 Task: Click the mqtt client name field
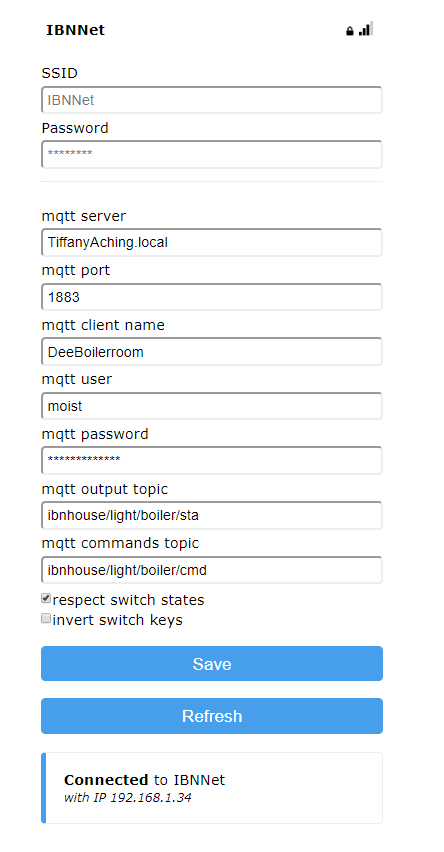click(x=212, y=352)
